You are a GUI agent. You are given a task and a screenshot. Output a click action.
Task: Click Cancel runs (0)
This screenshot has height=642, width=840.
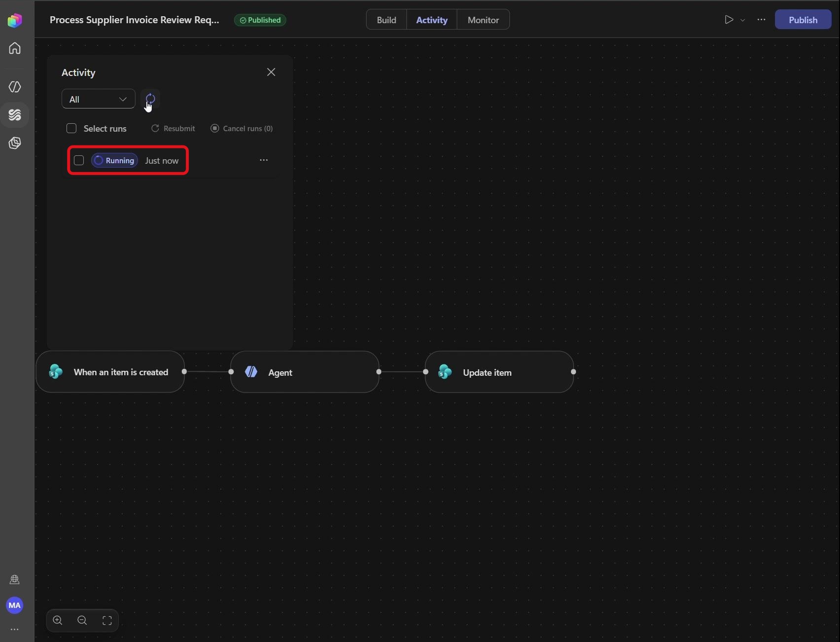pos(242,128)
